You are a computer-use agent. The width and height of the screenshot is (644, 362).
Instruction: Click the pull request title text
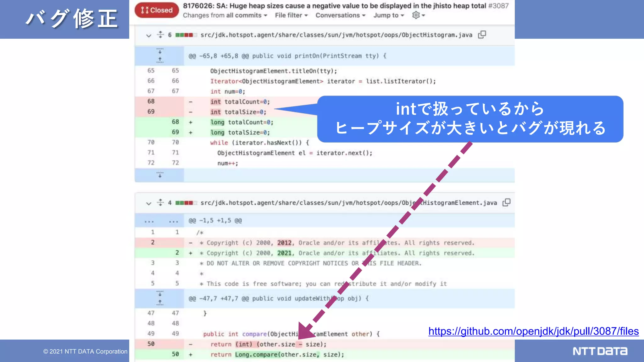click(x=335, y=6)
